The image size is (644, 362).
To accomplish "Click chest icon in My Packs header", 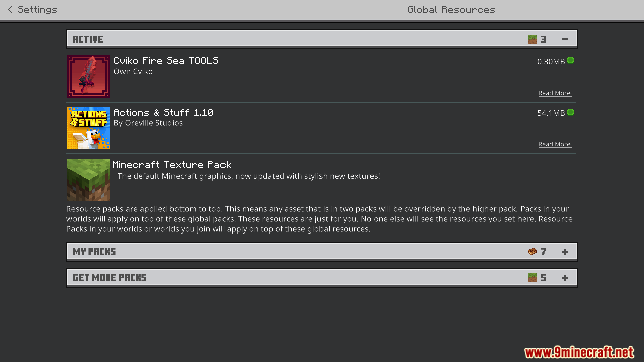I will pyautogui.click(x=532, y=251).
